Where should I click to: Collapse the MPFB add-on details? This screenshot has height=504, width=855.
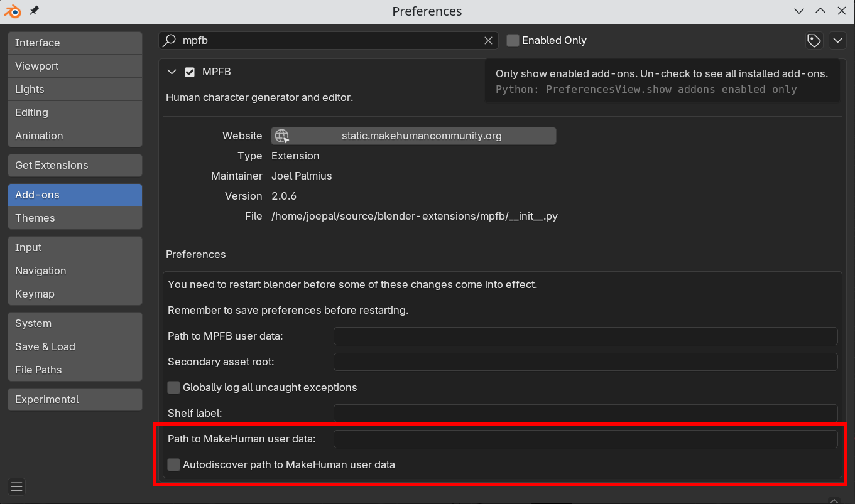(x=172, y=72)
